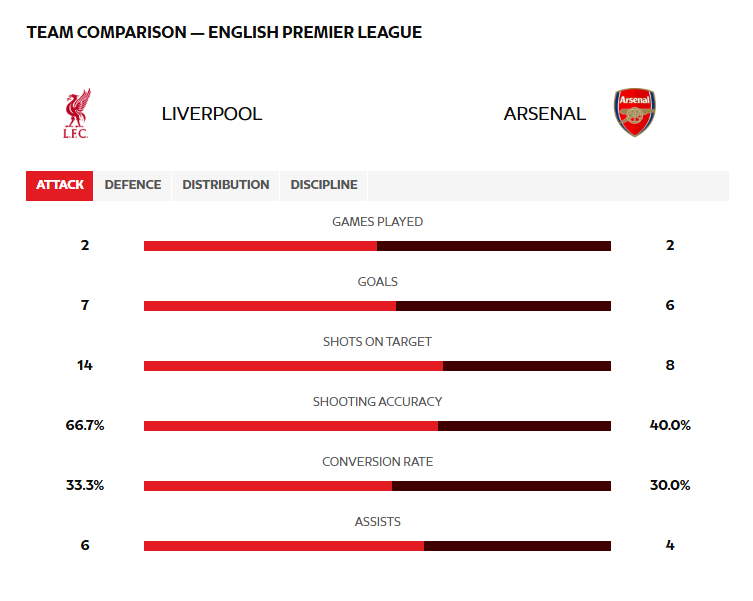
Task: Click the Conversion Rate label
Action: pyautogui.click(x=377, y=462)
